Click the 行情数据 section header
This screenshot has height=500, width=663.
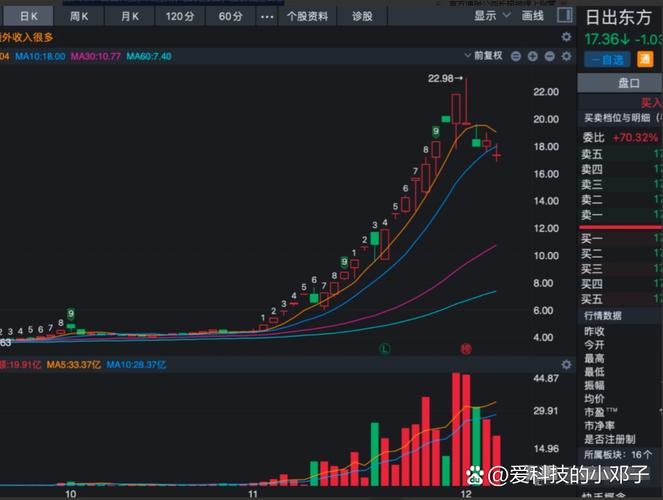coord(603,315)
